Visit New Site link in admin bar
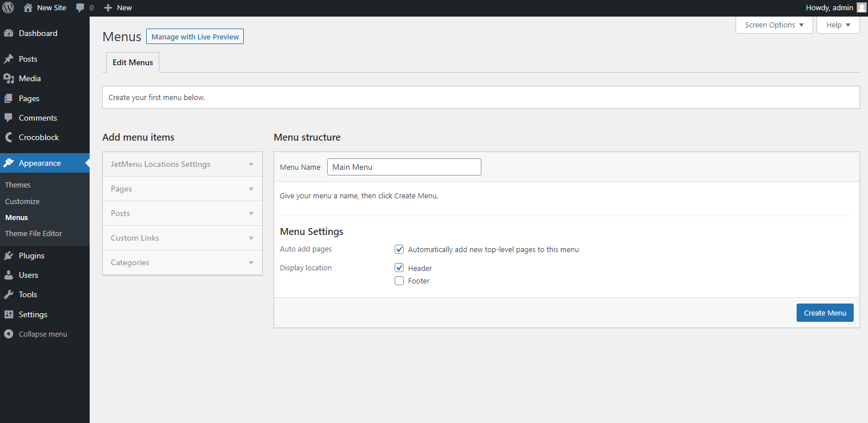The image size is (868, 423). click(x=51, y=8)
